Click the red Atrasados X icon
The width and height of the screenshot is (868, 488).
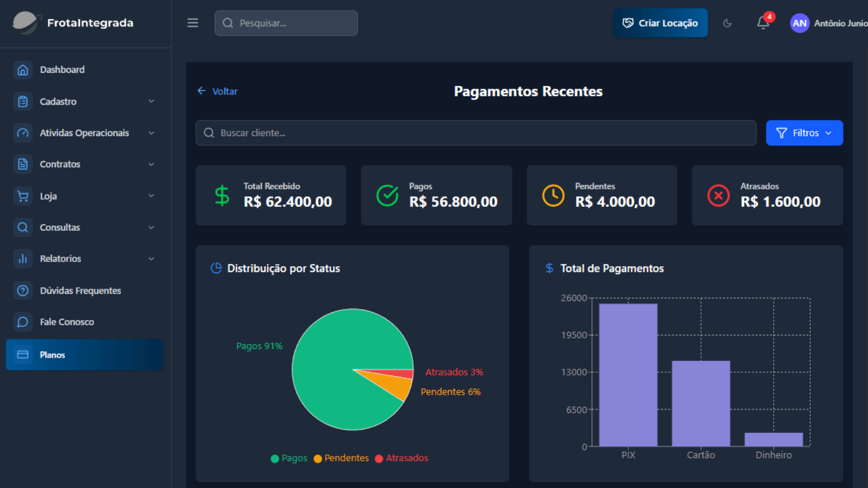[x=718, y=196]
